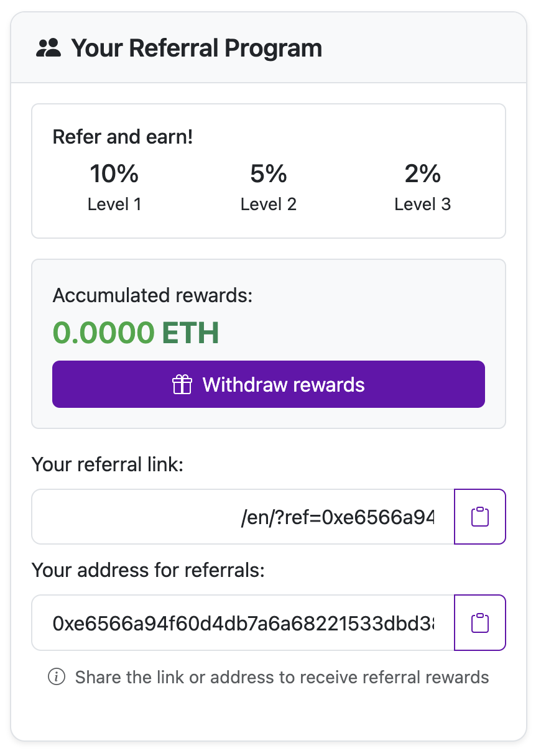Click the Level 1 caption text
The height and width of the screenshot is (756, 541).
pos(114,204)
